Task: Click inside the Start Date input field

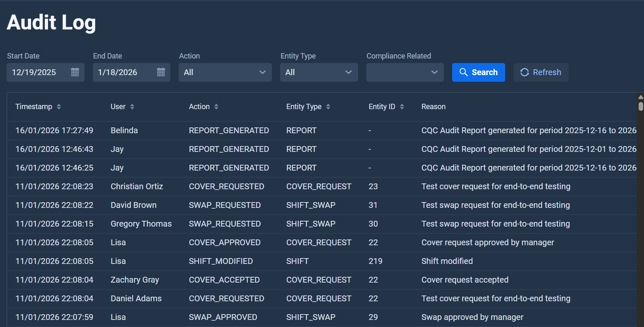Action: click(x=37, y=72)
